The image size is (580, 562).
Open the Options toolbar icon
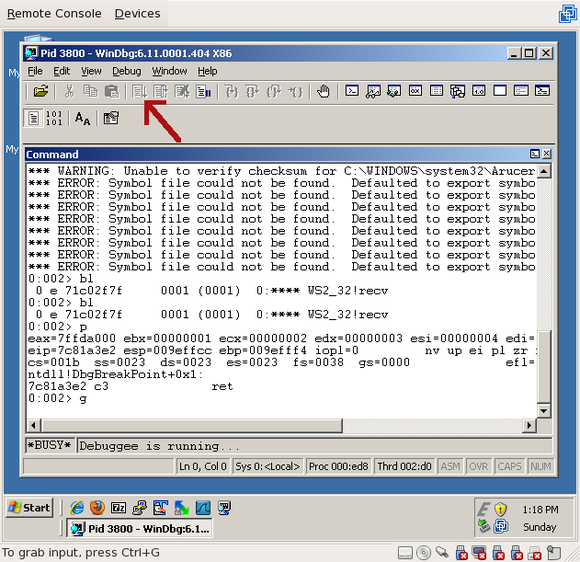pyautogui.click(x=111, y=118)
